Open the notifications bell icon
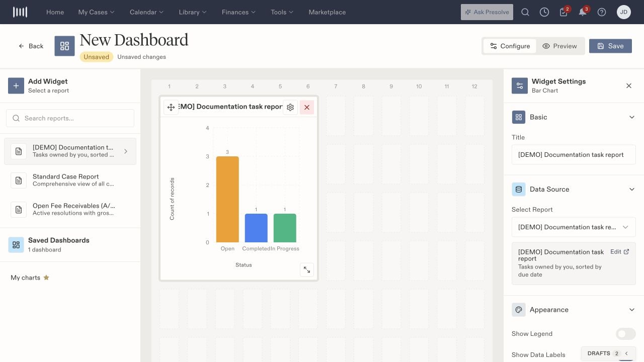The height and width of the screenshot is (362, 644). pyautogui.click(x=583, y=12)
